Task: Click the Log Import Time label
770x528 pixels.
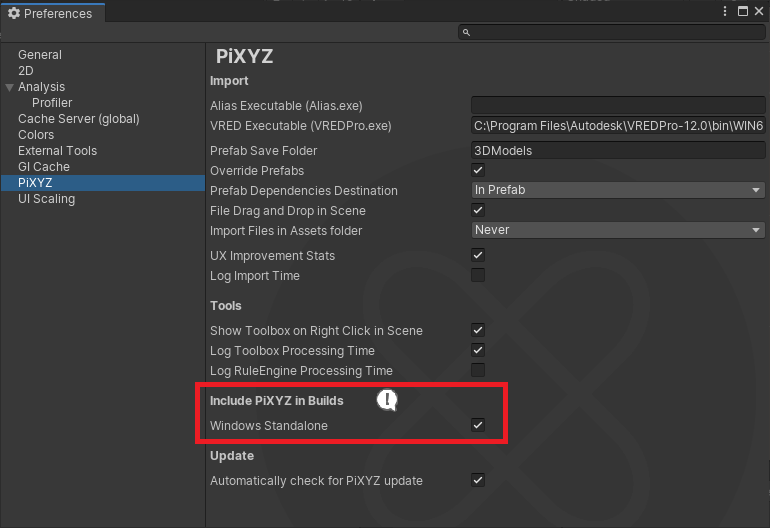Action: tap(255, 276)
